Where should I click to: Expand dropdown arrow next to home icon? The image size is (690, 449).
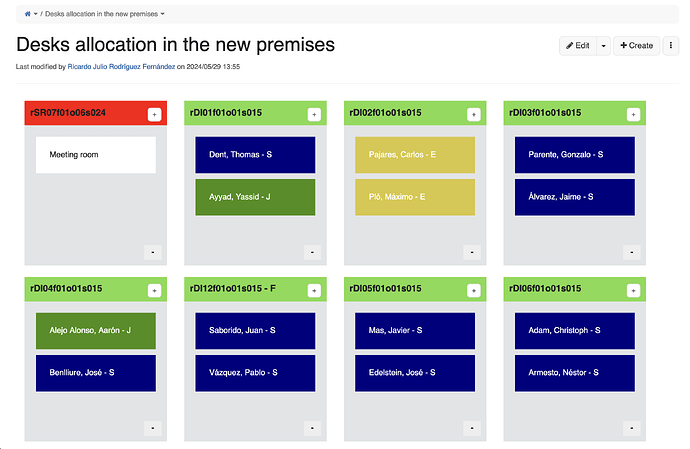[36, 14]
